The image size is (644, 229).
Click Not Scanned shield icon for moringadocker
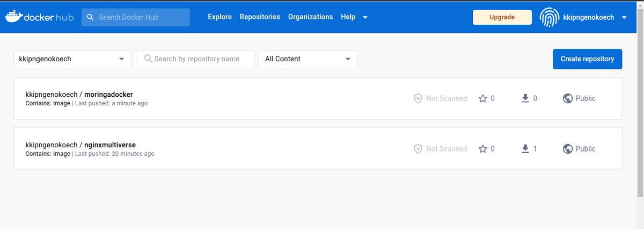tap(418, 98)
